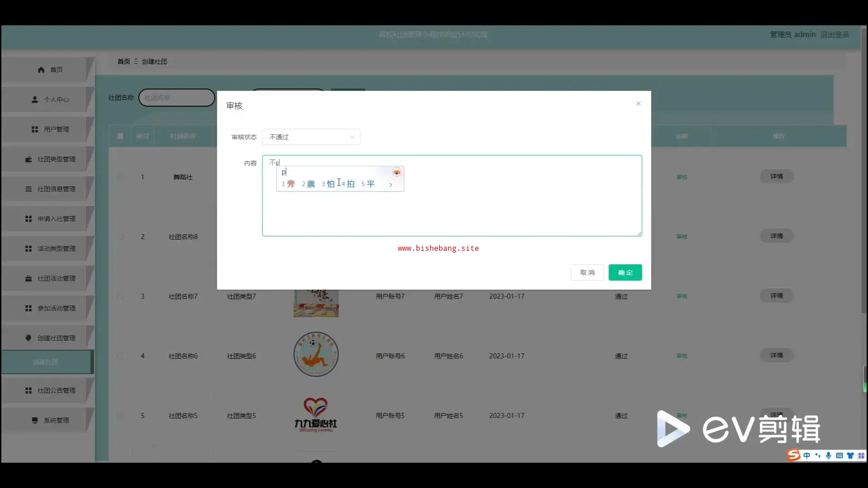Open Sogou toolbox grid icon
868x488 pixels.
pyautogui.click(x=861, y=455)
